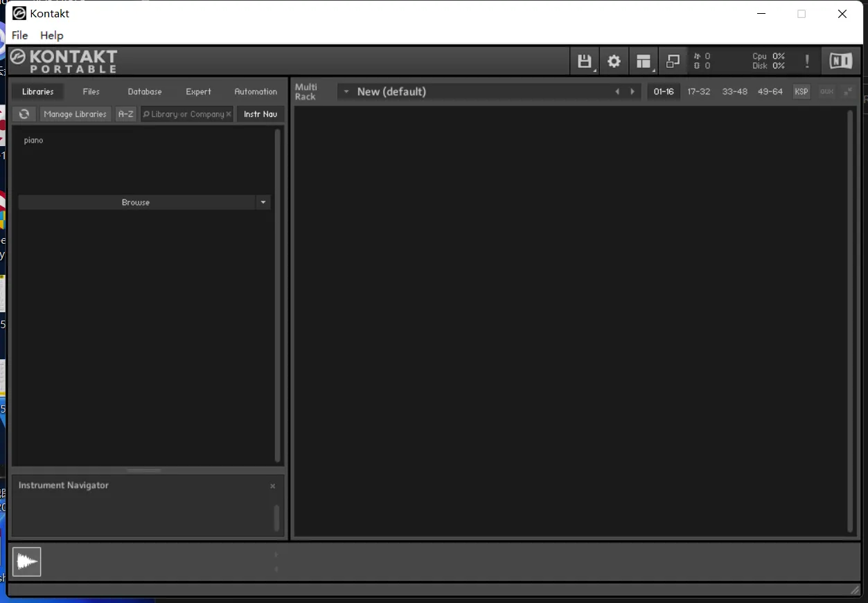Click the Manage Libraries button

[75, 114]
